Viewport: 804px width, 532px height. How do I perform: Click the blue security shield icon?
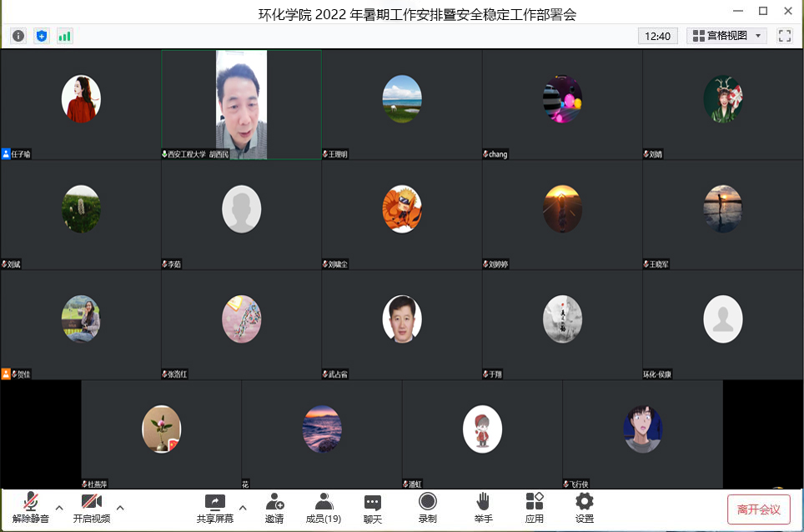tap(42, 36)
